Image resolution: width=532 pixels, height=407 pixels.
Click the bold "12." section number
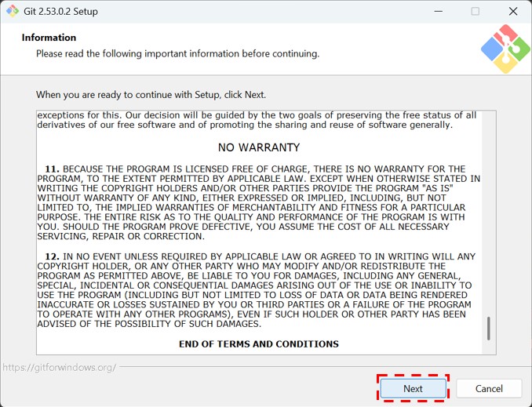point(52,256)
